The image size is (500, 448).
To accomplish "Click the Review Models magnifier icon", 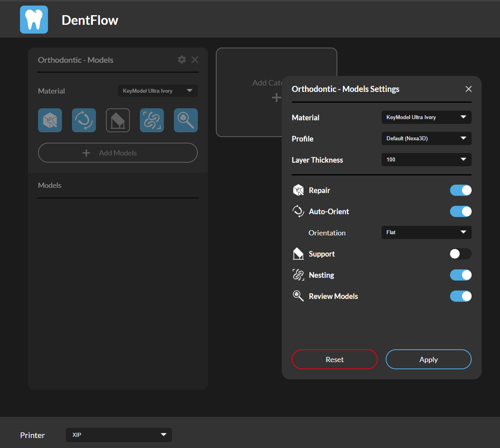I will click(185, 120).
